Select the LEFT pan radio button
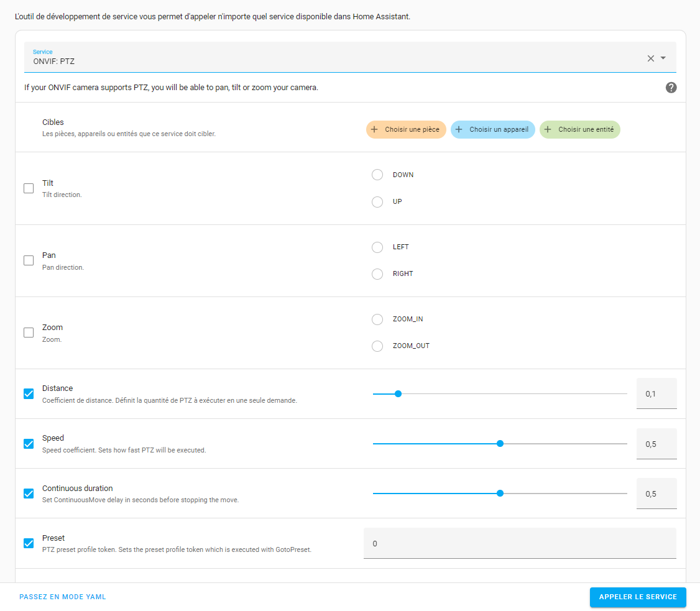 377,247
